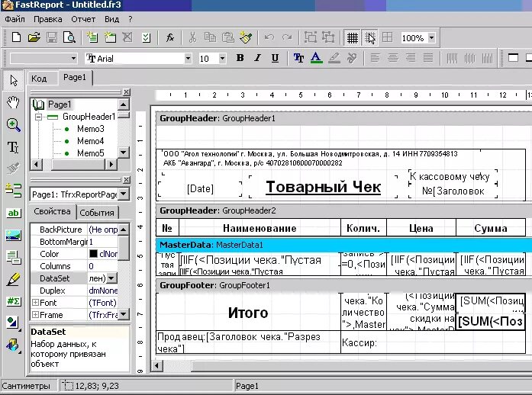
Task: Open Print Preview icon
Action: [69, 37]
